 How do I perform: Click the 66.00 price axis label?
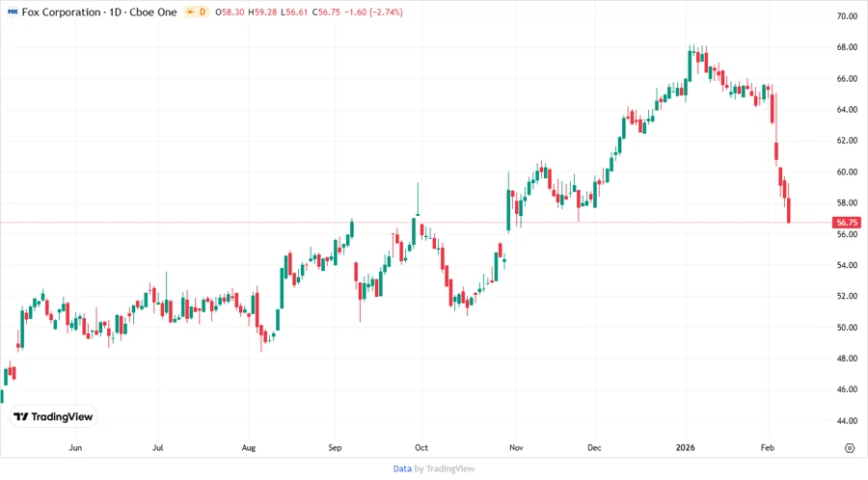(x=847, y=78)
